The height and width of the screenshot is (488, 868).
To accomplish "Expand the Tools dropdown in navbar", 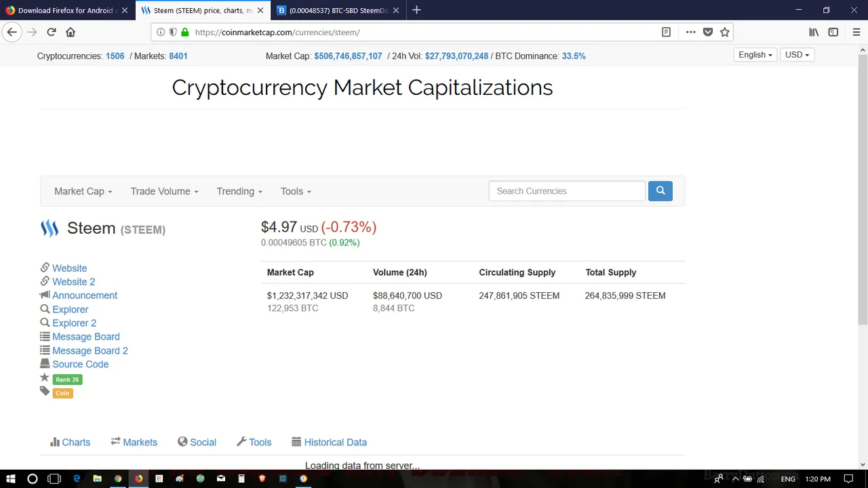I will 296,191.
